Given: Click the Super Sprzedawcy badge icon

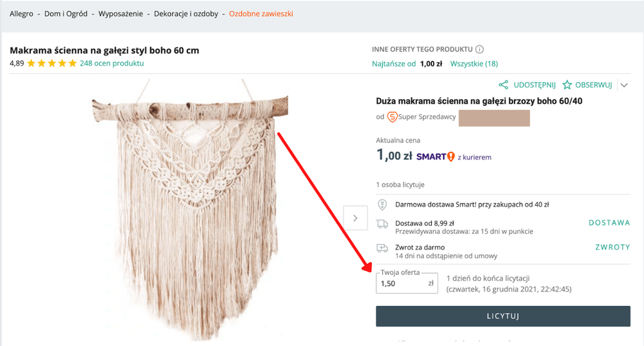Looking at the screenshot, I should [392, 117].
